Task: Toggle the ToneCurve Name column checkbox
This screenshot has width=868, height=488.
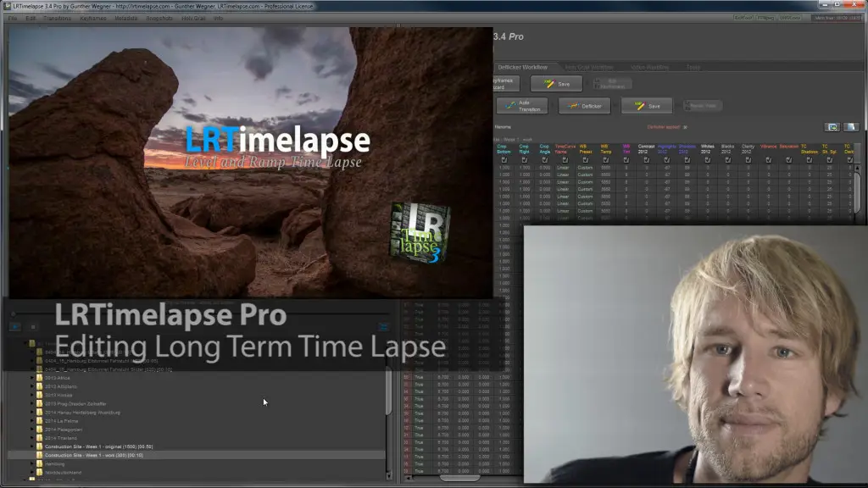Action: coord(565,160)
